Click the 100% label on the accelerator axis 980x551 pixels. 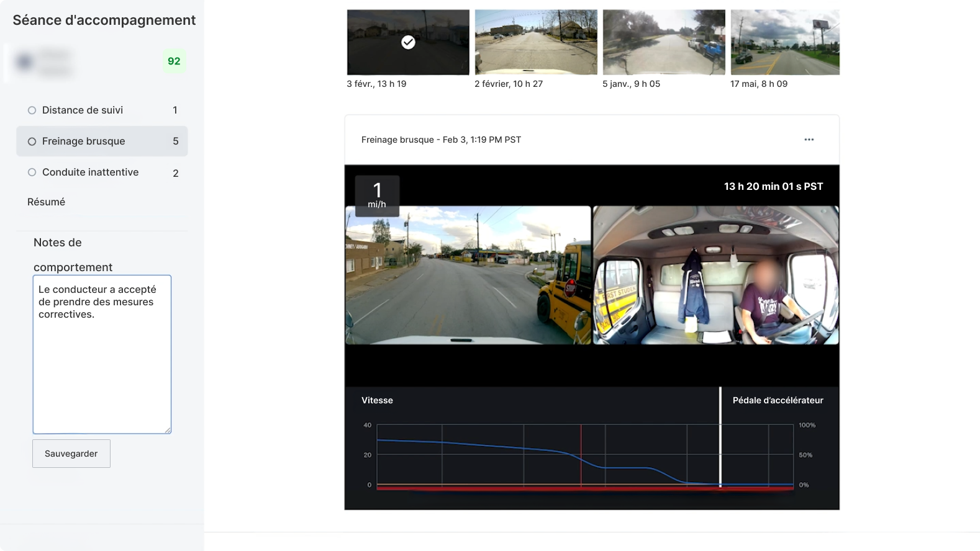[x=807, y=425]
